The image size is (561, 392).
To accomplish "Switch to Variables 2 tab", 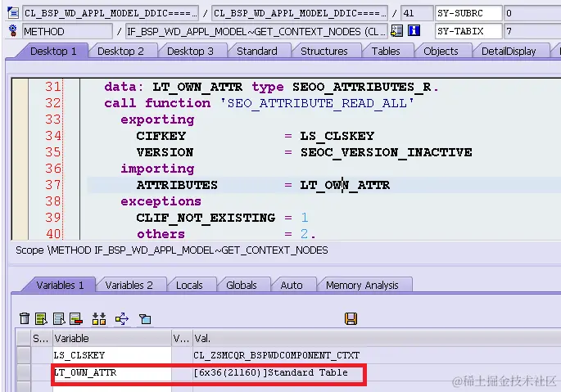I will click(x=129, y=285).
